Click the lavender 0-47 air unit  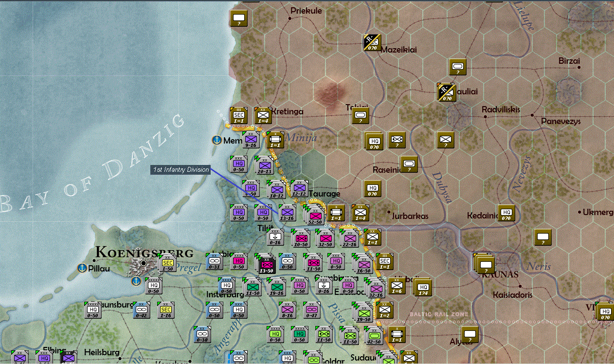pyautogui.click(x=312, y=310)
